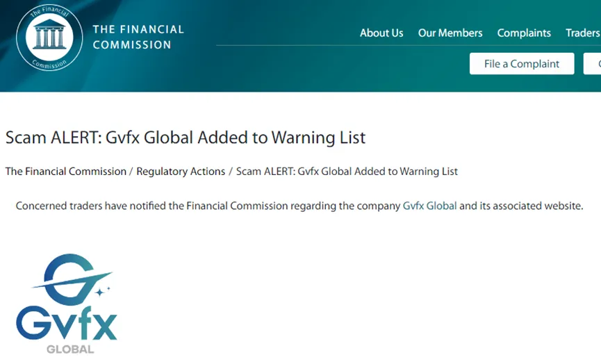This screenshot has height=364, width=601.
Task: Follow The Financial Commission breadcrumb link
Action: coord(66,172)
